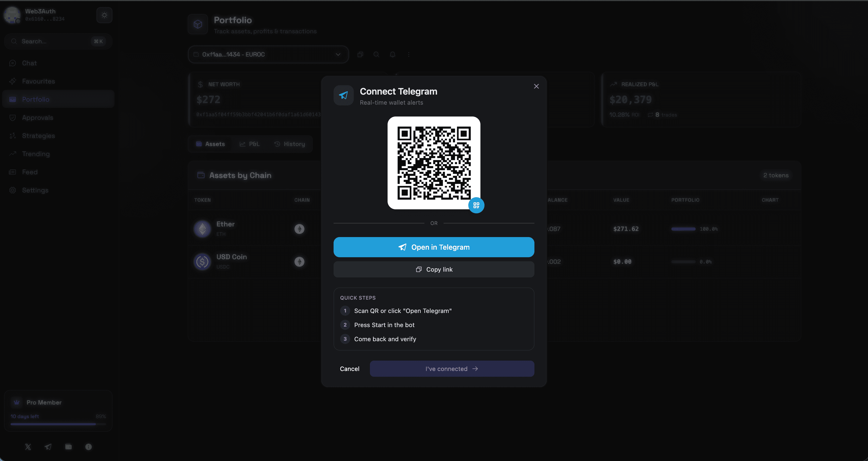This screenshot has width=868, height=461.
Task: Click the Pro Member crown icon
Action: 16,402
